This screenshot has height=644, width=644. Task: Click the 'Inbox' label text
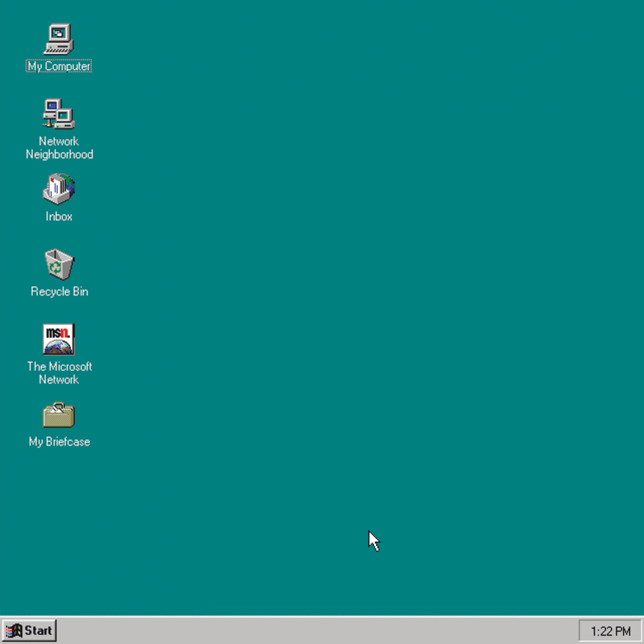[59, 216]
